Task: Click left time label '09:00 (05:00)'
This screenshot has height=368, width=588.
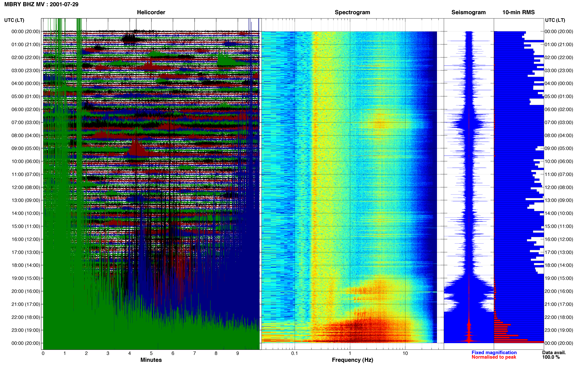Action: pyautogui.click(x=26, y=148)
